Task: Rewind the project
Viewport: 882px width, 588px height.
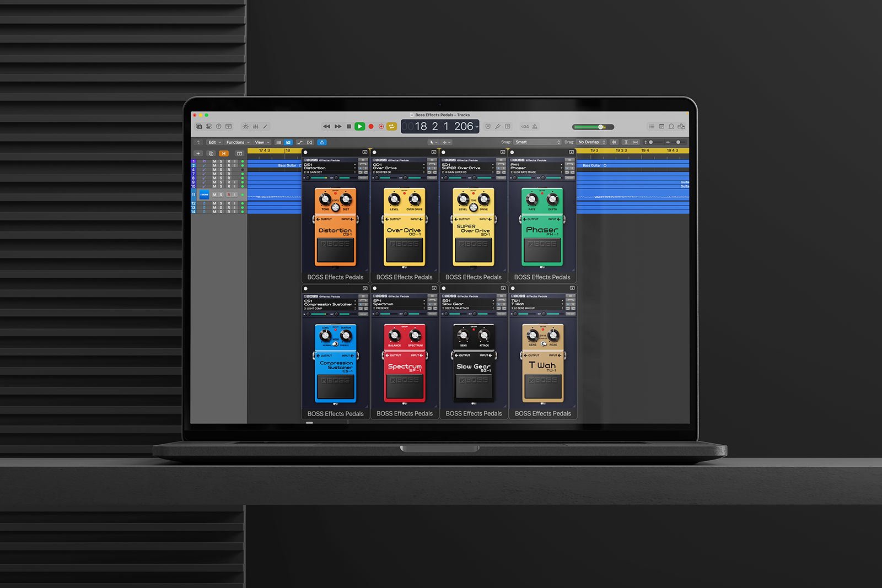Action: (x=326, y=126)
